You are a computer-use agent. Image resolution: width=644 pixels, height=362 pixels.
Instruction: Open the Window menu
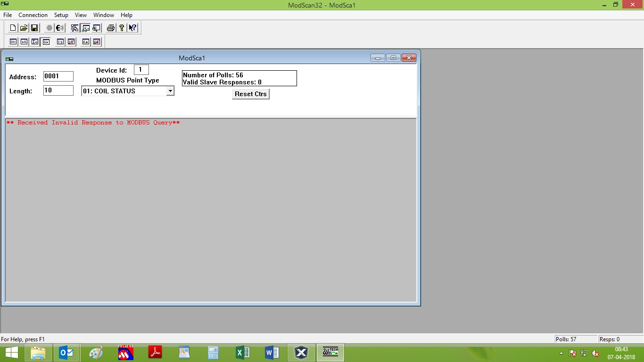click(x=104, y=15)
